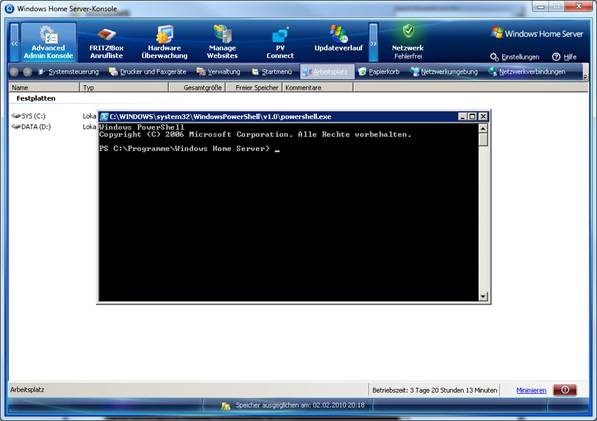Click the Arbeitsplatz status bar label

[27, 390]
